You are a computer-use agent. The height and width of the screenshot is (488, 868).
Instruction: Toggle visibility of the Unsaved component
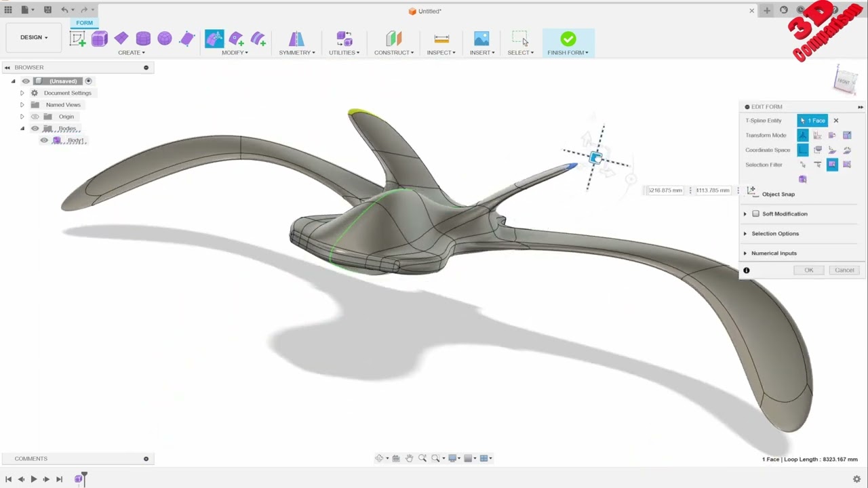(x=26, y=81)
